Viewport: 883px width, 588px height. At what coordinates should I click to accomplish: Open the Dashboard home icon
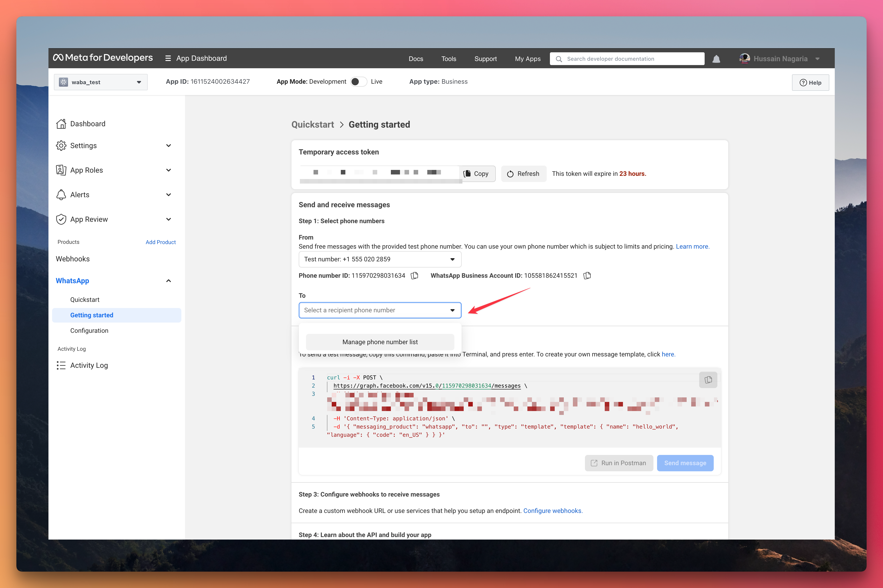pos(61,124)
